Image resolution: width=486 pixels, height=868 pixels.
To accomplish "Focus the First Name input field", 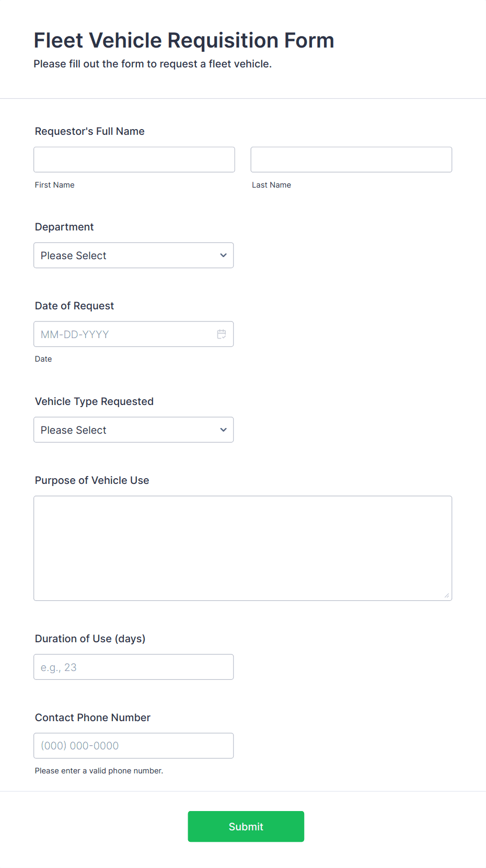I will pyautogui.click(x=134, y=159).
